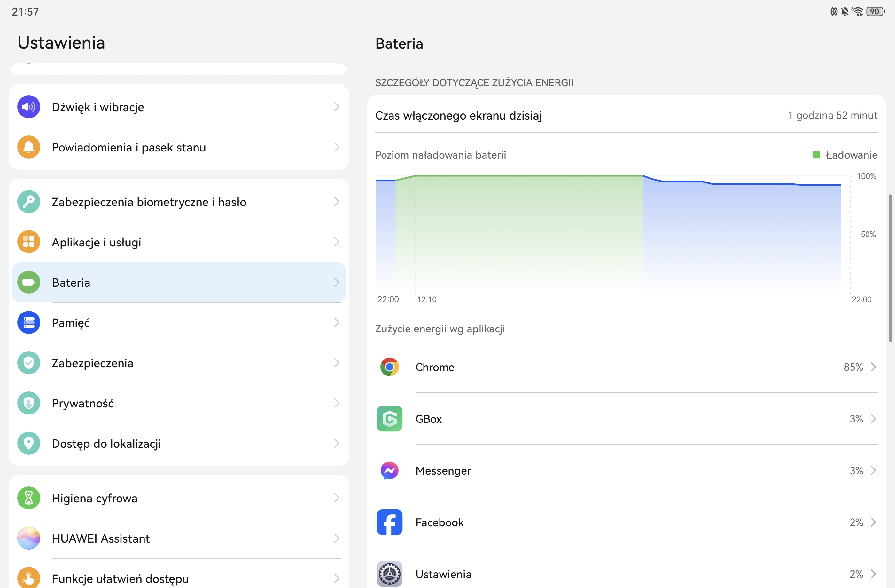The height and width of the screenshot is (588, 895).
Task: Tap the battery indicator in status bar
Action: (x=876, y=12)
